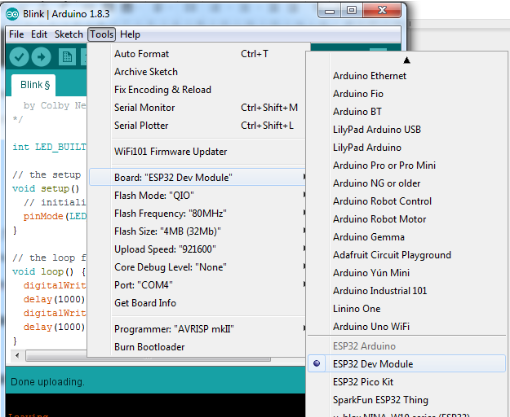Select LilyPad Arduino USB board

coord(406,129)
